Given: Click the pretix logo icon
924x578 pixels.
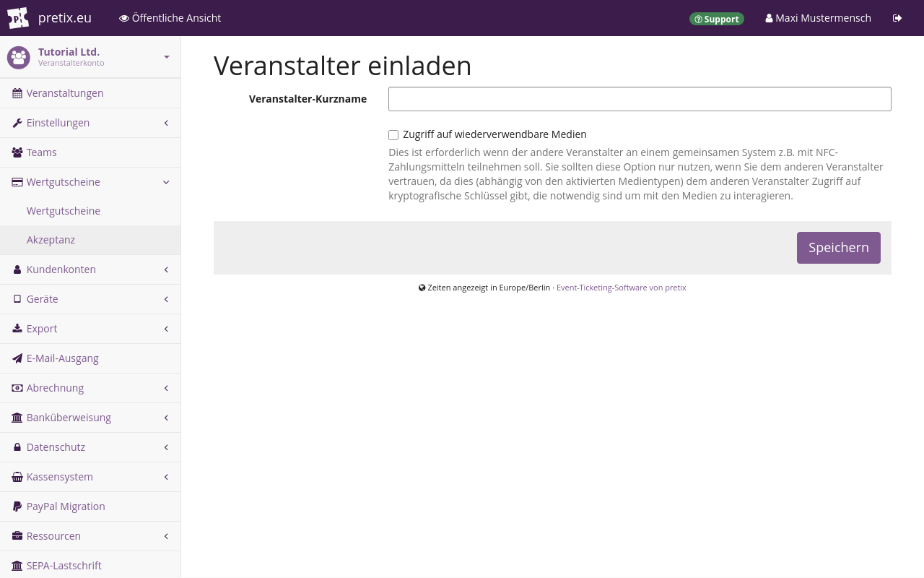Looking at the screenshot, I should 18,18.
